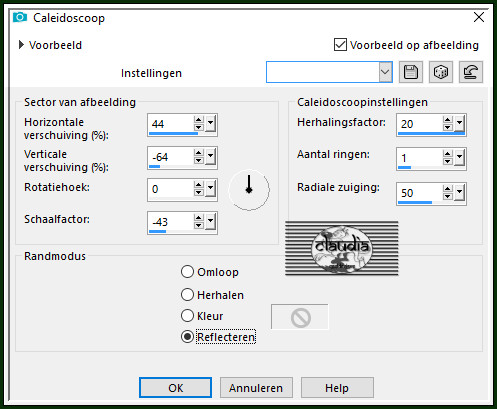Increase Verticale verschuiving with up arrow

tap(199, 153)
